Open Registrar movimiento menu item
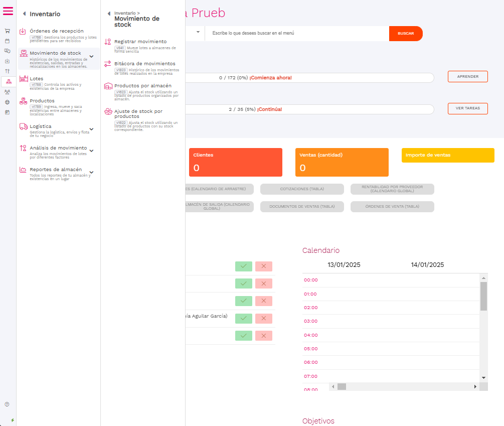Image resolution: width=504 pixels, height=426 pixels. click(x=140, y=42)
